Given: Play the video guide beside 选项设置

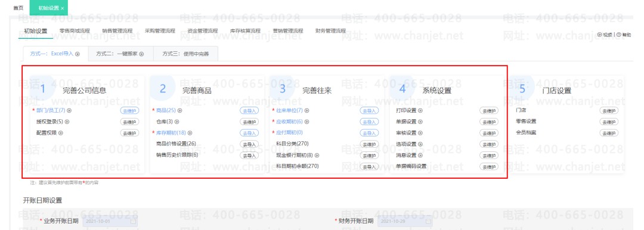Looking at the screenshot, I should click(x=420, y=144).
